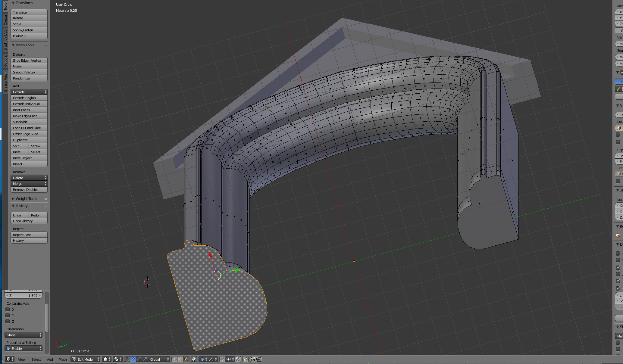
Task: Click Inset Faces button
Action: [29, 110]
